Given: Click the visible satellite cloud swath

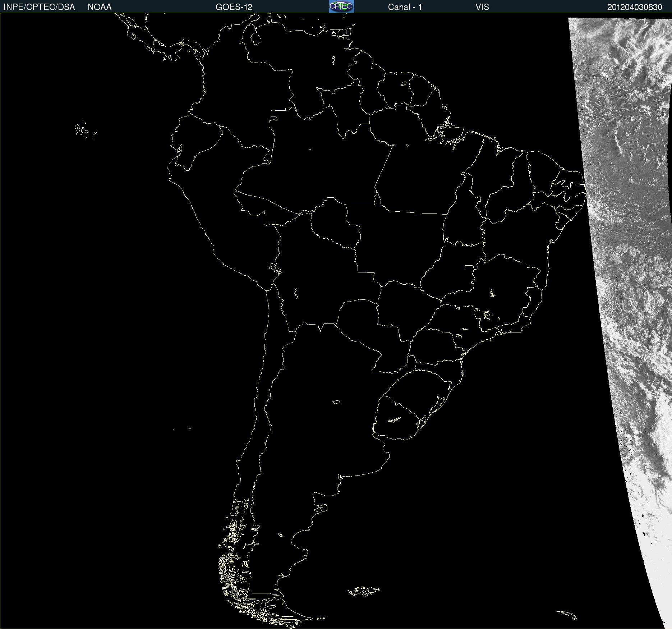Looking at the screenshot, I should pos(632,288).
